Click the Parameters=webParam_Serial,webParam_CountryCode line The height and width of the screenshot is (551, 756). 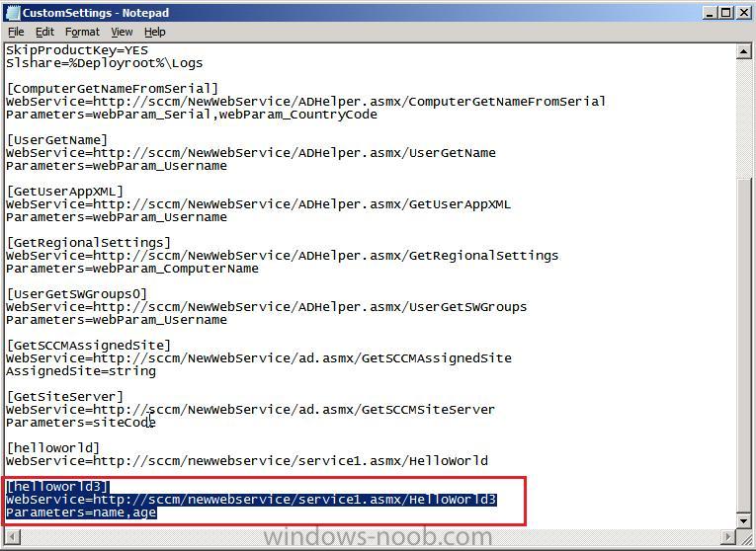click(x=192, y=115)
